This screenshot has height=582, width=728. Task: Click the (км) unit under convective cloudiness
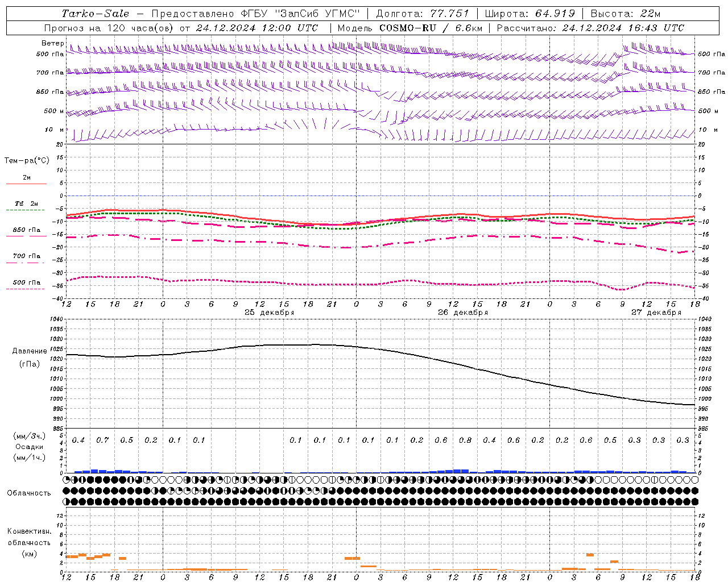(30, 554)
